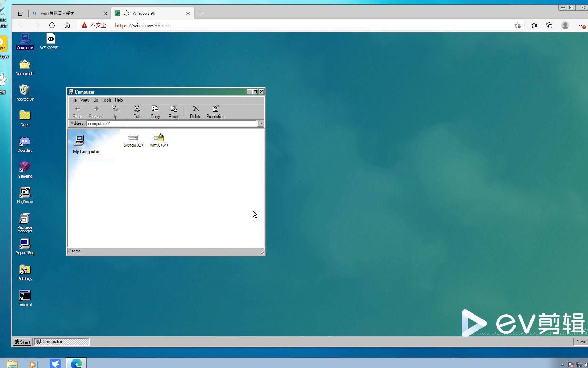
Task: Mute audio on the Windows 96 tab
Action: (x=126, y=13)
